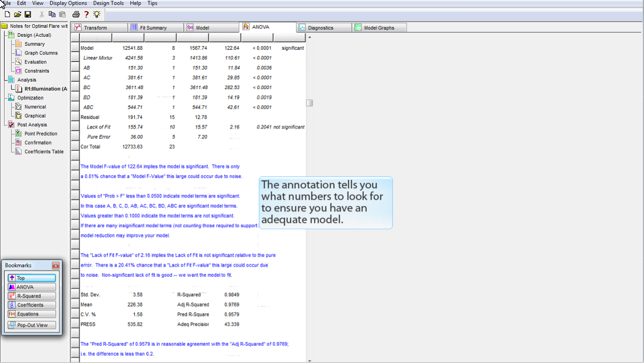Image resolution: width=644 pixels, height=363 pixels.
Task: Go to the Coefficients bookmark
Action: [32, 305]
